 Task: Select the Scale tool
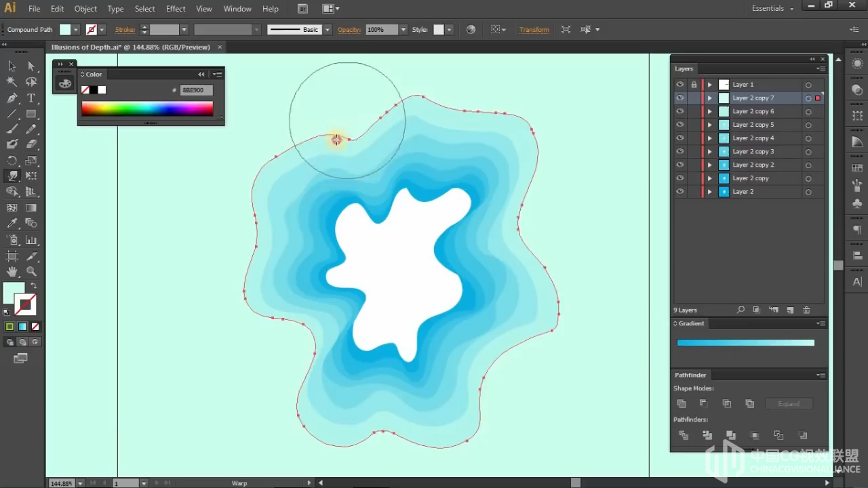click(x=31, y=161)
